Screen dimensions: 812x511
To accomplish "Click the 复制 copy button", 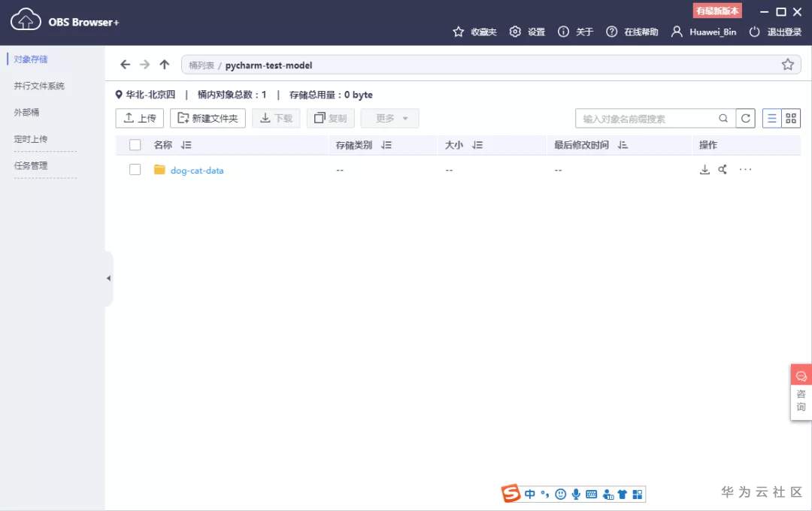I will pyautogui.click(x=330, y=118).
